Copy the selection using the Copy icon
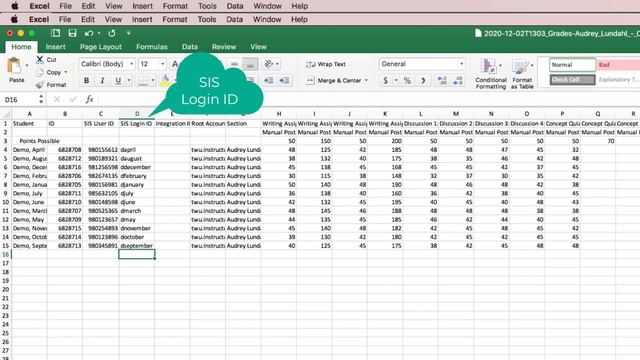The width and height of the screenshot is (640, 360). pos(40,72)
